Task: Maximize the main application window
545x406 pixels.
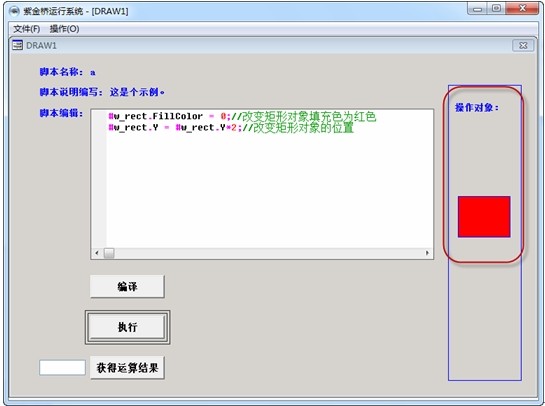Action: coord(497,8)
